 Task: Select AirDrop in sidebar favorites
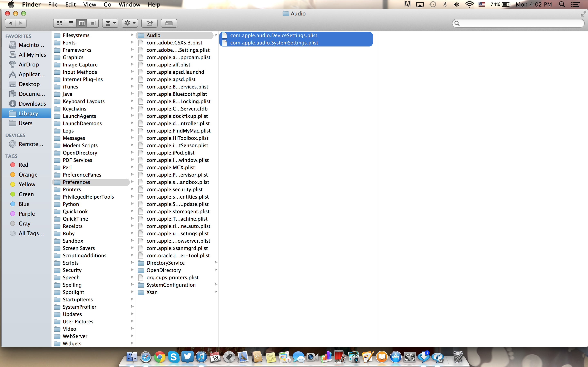tap(28, 65)
